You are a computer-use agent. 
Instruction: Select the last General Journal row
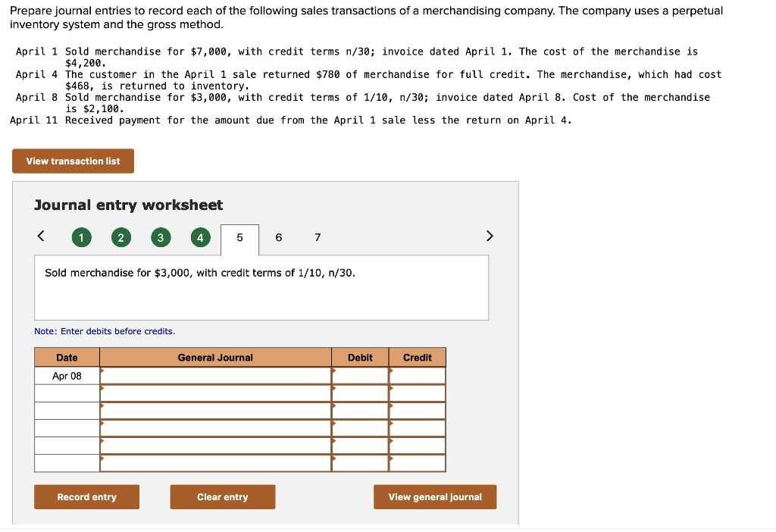[216, 463]
